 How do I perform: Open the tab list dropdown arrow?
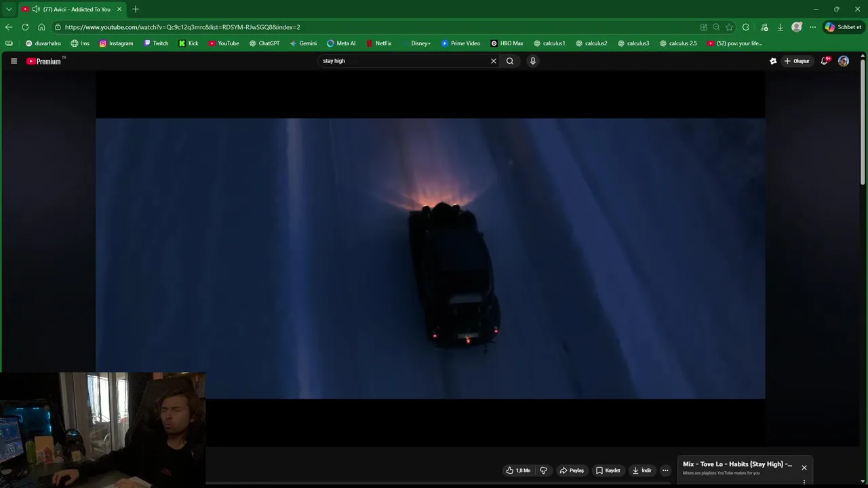pos(9,9)
